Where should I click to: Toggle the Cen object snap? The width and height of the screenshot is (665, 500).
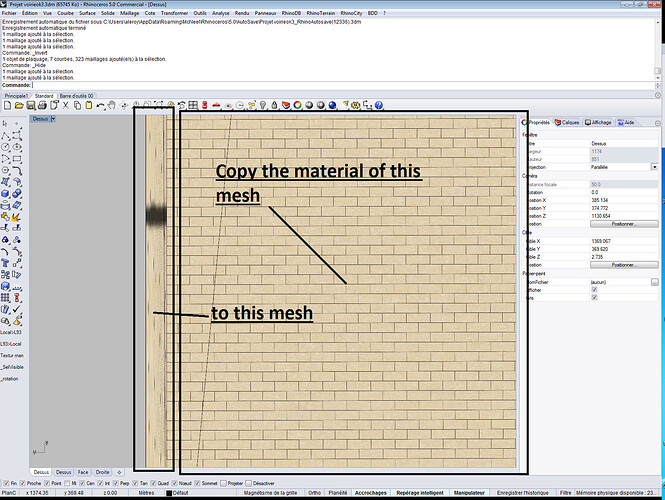pos(82,483)
